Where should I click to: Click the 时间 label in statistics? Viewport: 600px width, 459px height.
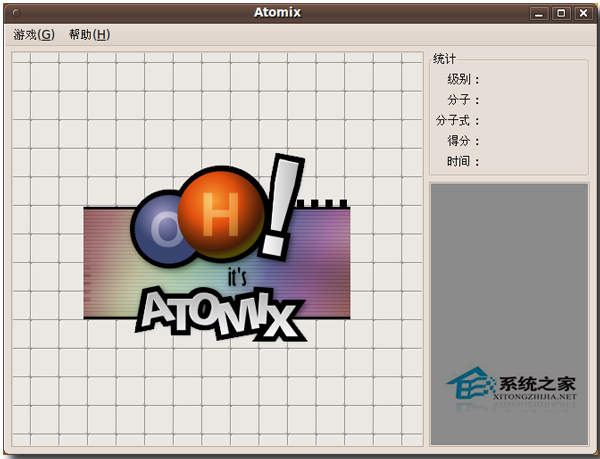(463, 162)
